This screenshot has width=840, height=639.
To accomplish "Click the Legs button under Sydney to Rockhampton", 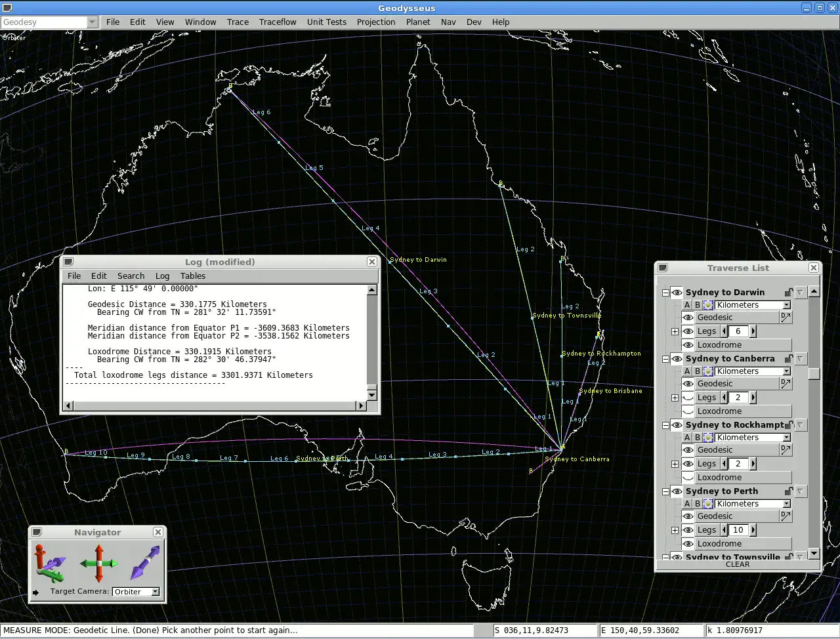I will pos(707,464).
